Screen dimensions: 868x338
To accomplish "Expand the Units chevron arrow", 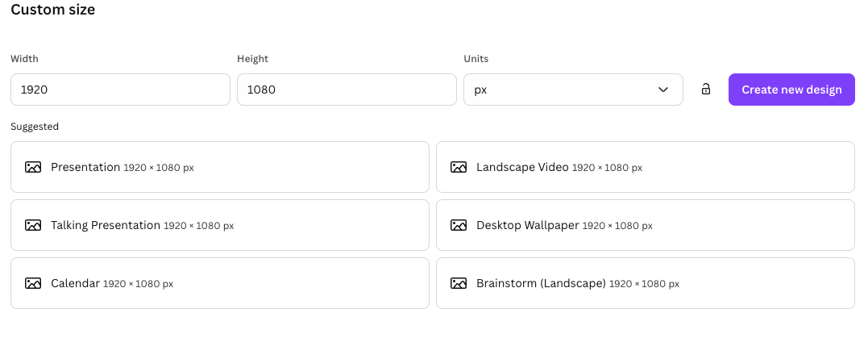I will pos(663,90).
